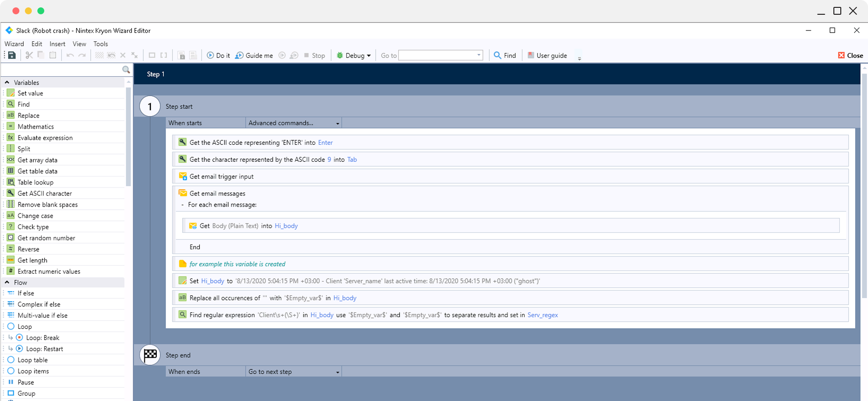Viewport: 868px width, 401px height.
Task: Click the Step end checkered flag icon
Action: point(150,355)
